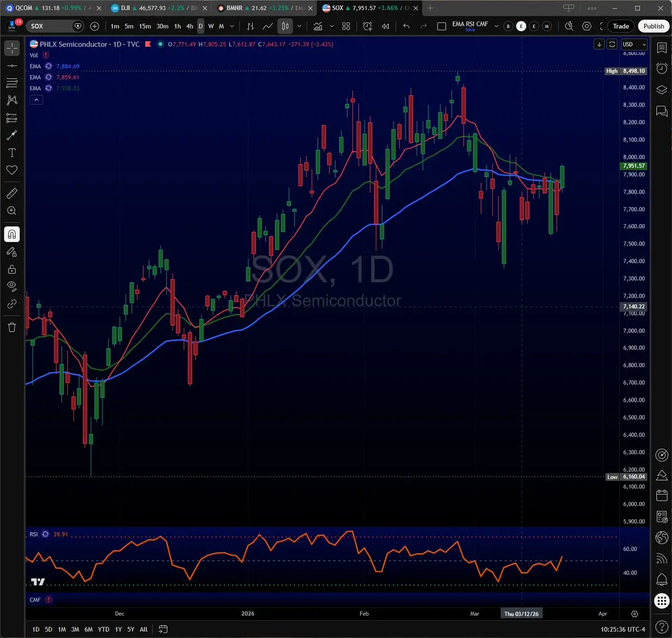The width and height of the screenshot is (672, 638).
Task: Select the arrow annotation tool
Action: (x=12, y=135)
